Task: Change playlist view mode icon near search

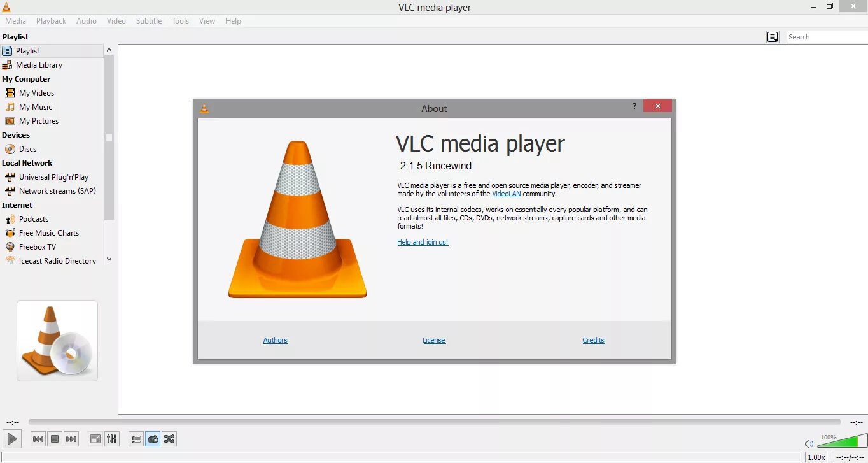Action: pyautogui.click(x=773, y=37)
